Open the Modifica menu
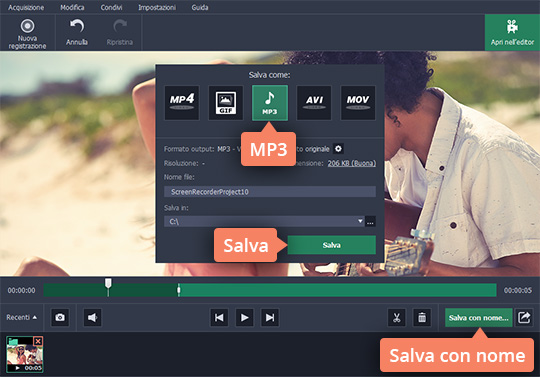The height and width of the screenshot is (377, 540). tap(72, 7)
